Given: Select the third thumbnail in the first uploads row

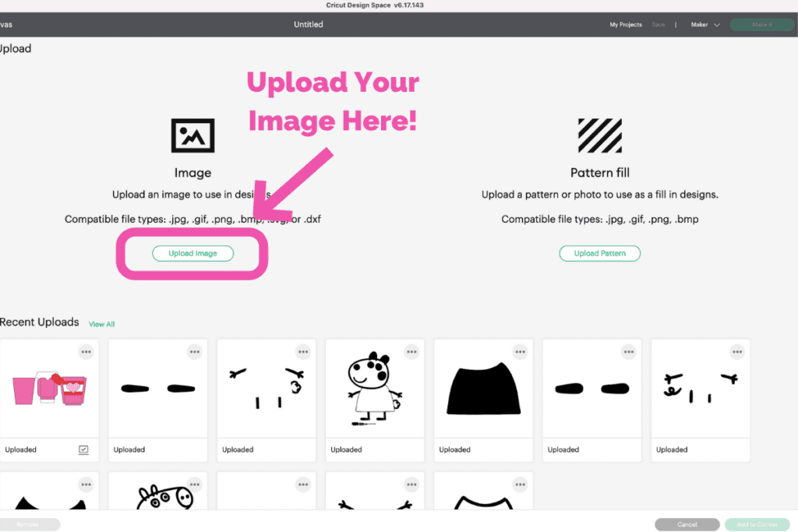Looking at the screenshot, I should point(267,389).
